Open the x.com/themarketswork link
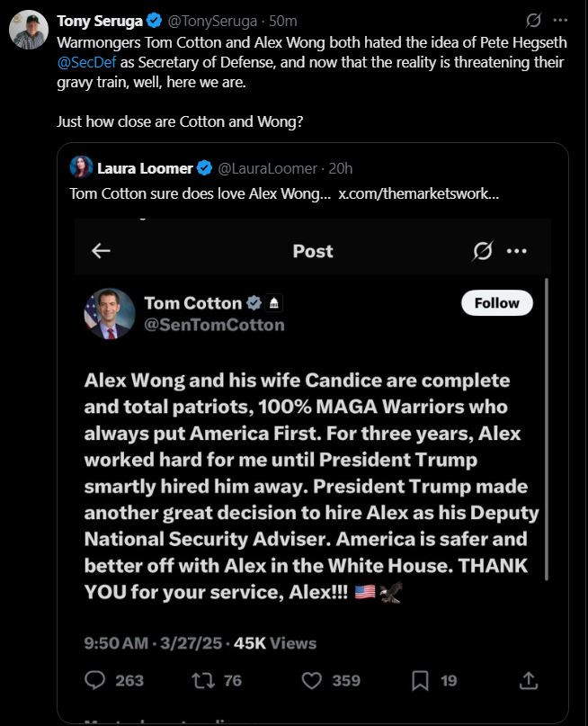The height and width of the screenshot is (726, 588). [x=418, y=193]
